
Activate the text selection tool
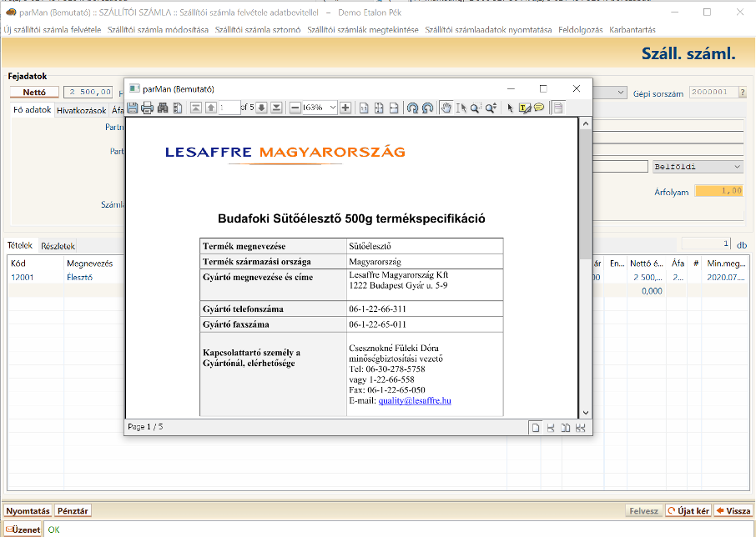pos(461,108)
